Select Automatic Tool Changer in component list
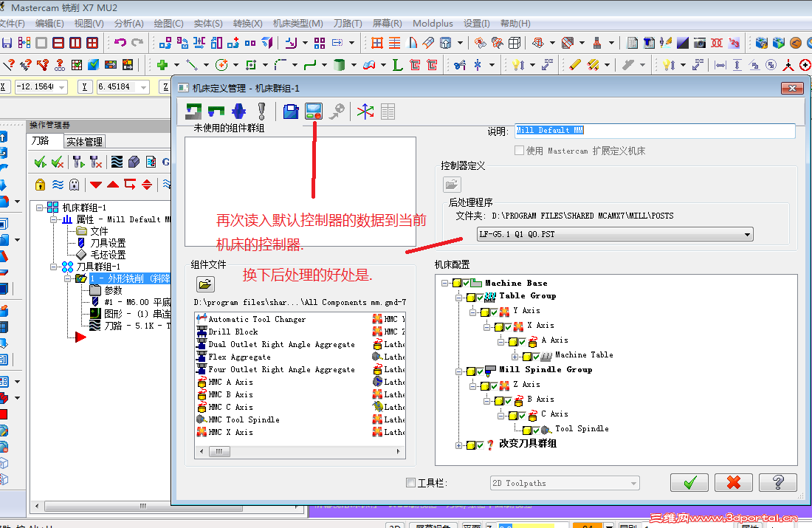 (x=257, y=319)
